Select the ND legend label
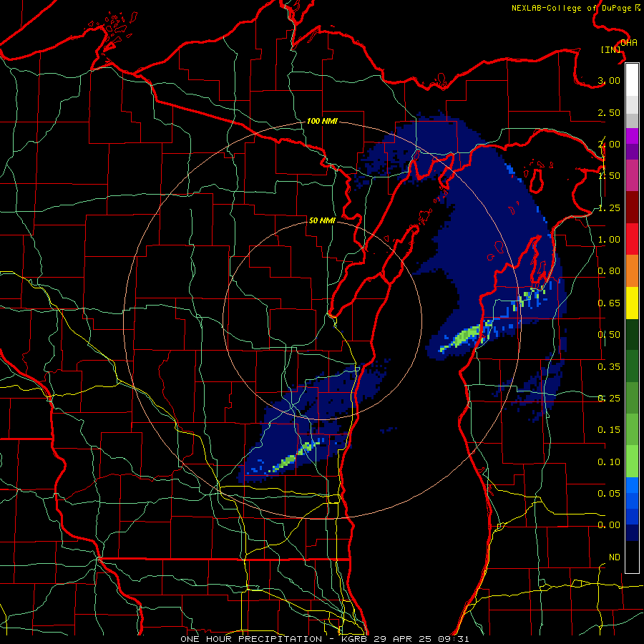Screen dimensions: 644x644 pyautogui.click(x=615, y=557)
